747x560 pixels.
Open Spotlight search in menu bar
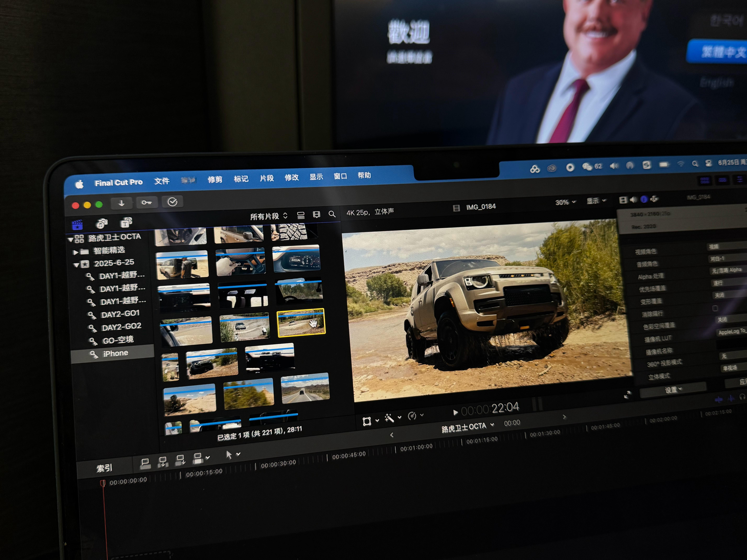695,164
